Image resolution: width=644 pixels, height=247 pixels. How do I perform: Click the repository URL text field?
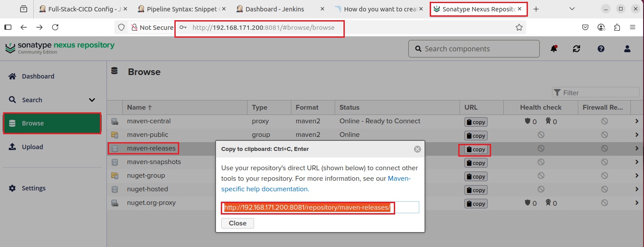[320, 208]
